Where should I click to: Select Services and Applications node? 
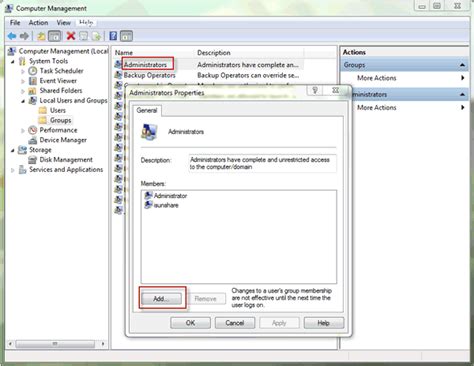point(61,170)
